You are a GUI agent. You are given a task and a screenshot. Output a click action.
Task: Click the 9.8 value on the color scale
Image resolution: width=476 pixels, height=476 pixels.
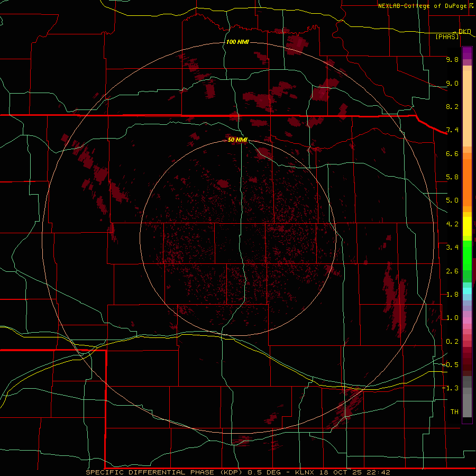tap(452, 59)
